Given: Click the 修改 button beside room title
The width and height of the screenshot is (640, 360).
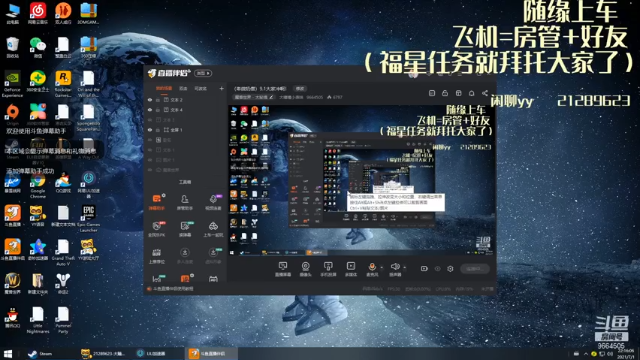Looking at the screenshot, I should pyautogui.click(x=300, y=89).
